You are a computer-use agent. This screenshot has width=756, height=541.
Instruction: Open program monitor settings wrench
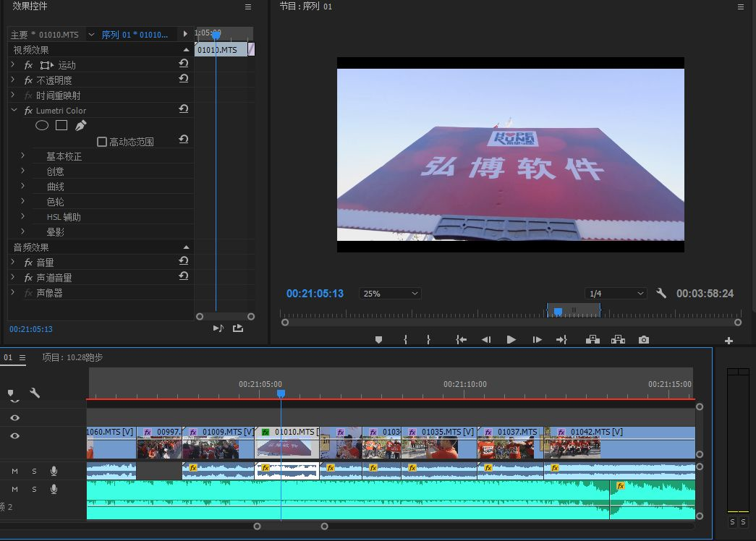pos(661,293)
